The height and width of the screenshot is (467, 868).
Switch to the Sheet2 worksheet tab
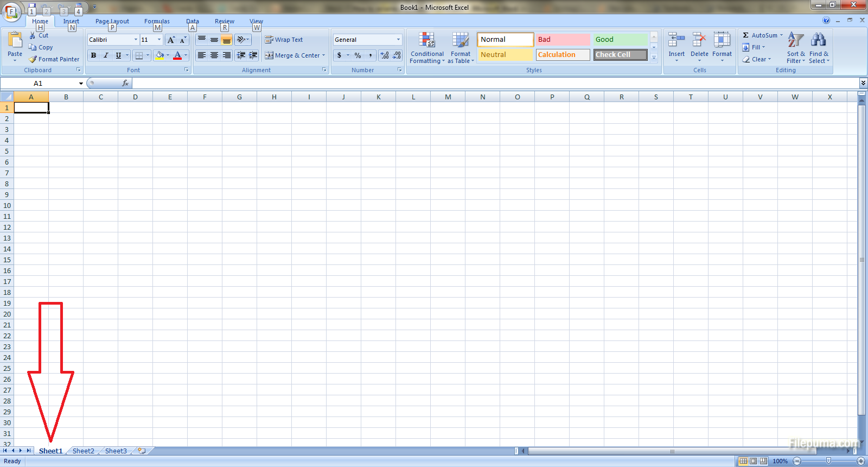[84, 451]
